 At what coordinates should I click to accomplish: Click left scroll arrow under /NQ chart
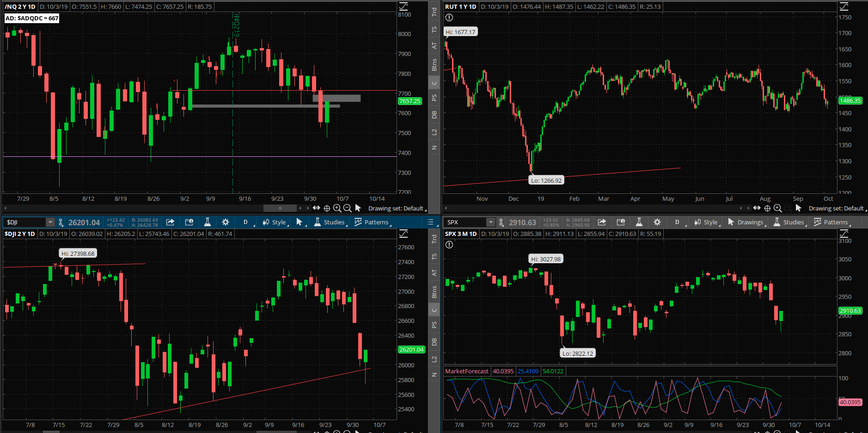[x=5, y=208]
